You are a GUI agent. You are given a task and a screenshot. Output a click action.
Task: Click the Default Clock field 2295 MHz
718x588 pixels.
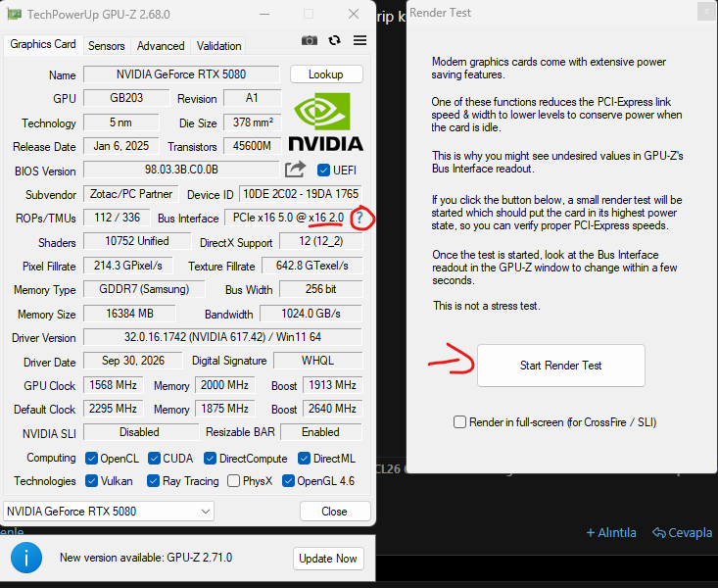pyautogui.click(x=113, y=409)
